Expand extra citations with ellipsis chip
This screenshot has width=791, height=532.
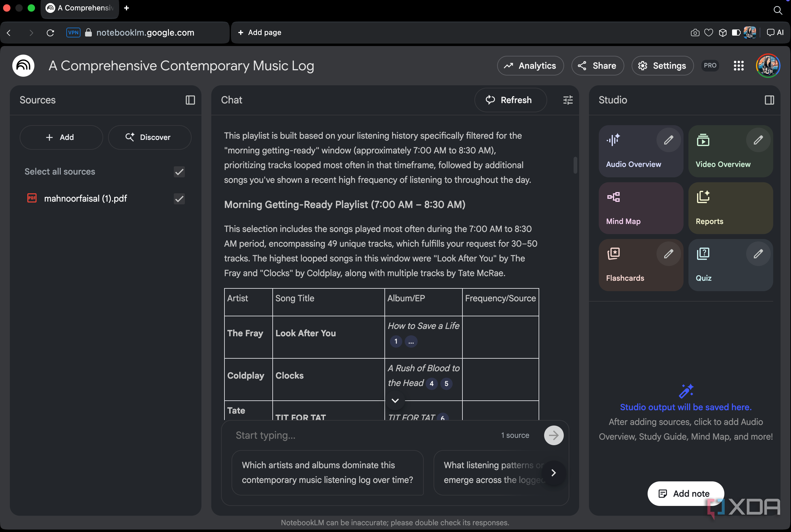point(411,341)
